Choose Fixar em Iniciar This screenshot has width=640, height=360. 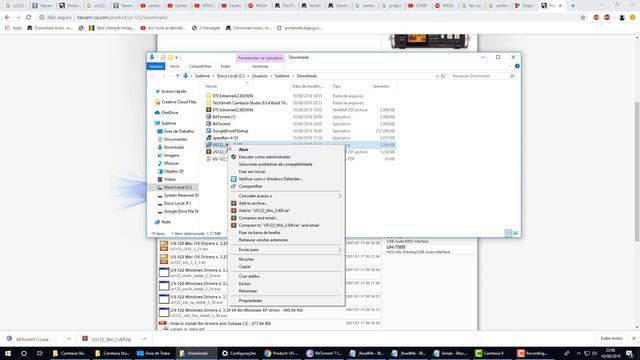click(x=252, y=172)
